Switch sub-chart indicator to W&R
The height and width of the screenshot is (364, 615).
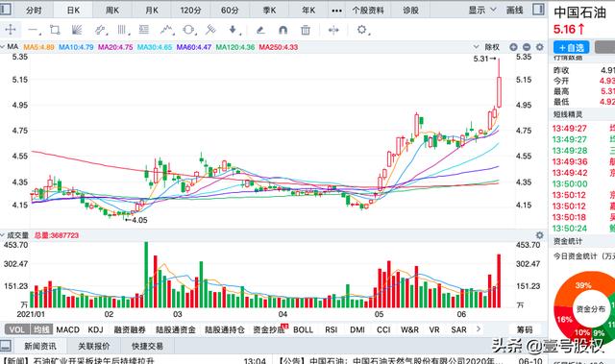pyautogui.click(x=409, y=329)
